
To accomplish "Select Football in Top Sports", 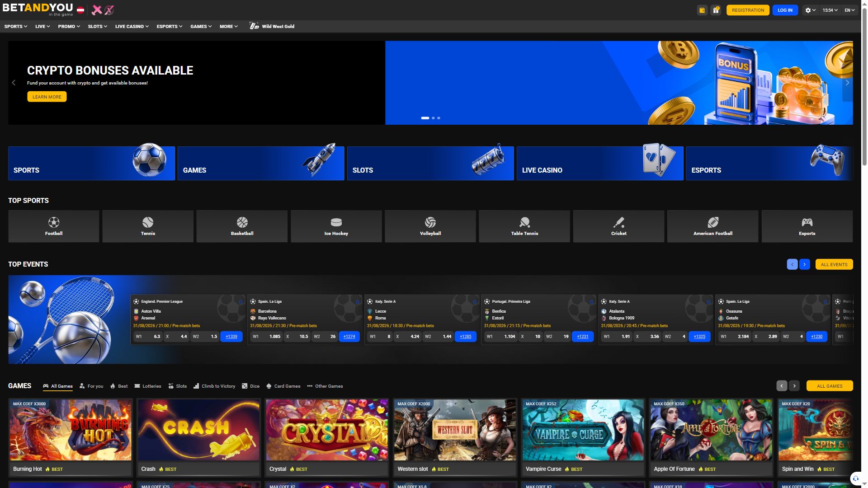I will coord(54,226).
